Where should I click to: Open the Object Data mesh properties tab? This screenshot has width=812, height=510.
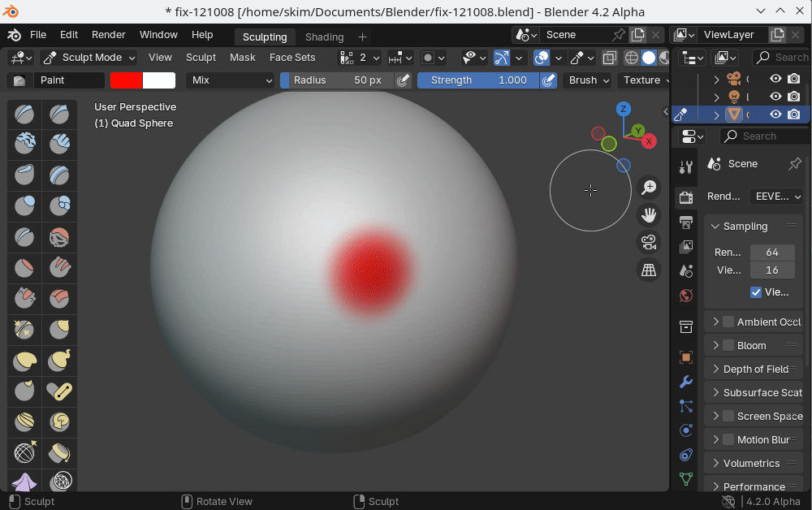686,479
